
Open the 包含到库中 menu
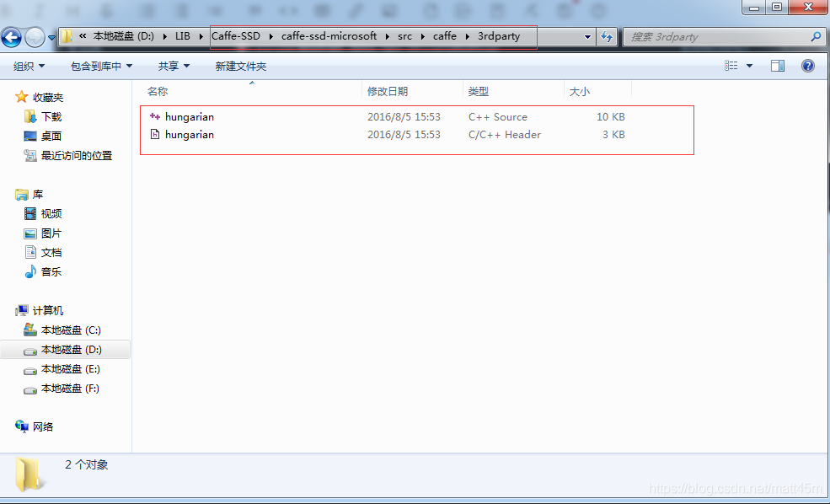[x=102, y=67]
